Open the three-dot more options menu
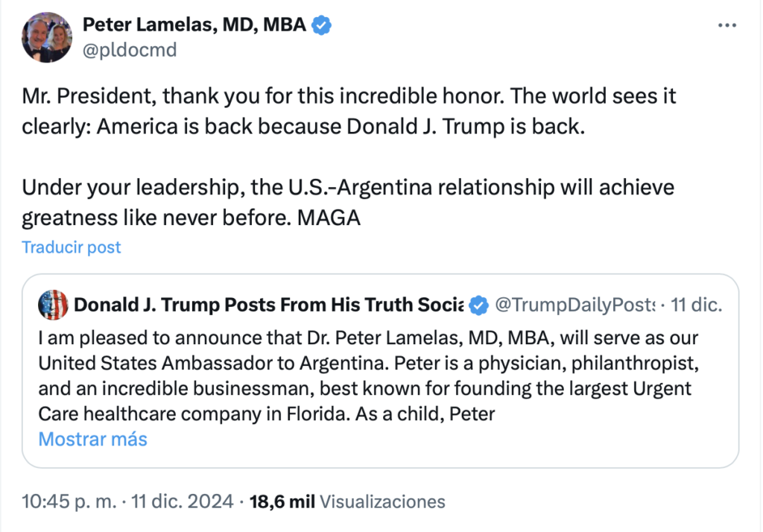763x532 pixels. click(x=726, y=25)
